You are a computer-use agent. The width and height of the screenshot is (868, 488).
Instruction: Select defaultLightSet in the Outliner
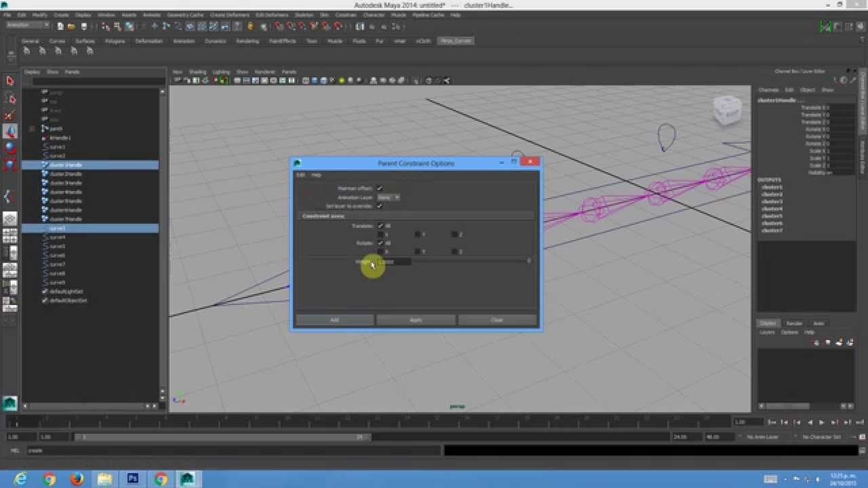pos(68,291)
